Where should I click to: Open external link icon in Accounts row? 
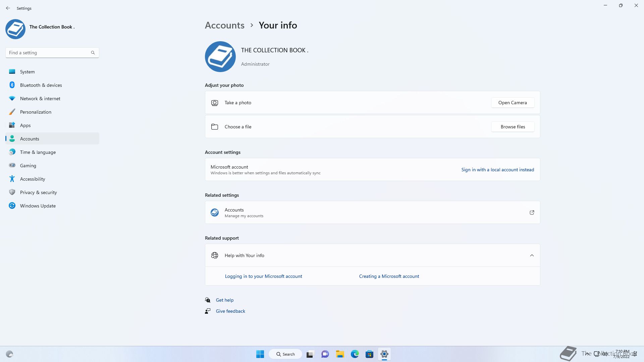coord(532,213)
